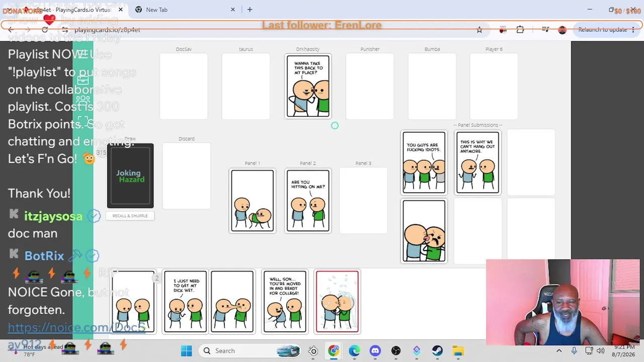Open File Explorer from the taskbar

click(x=457, y=351)
